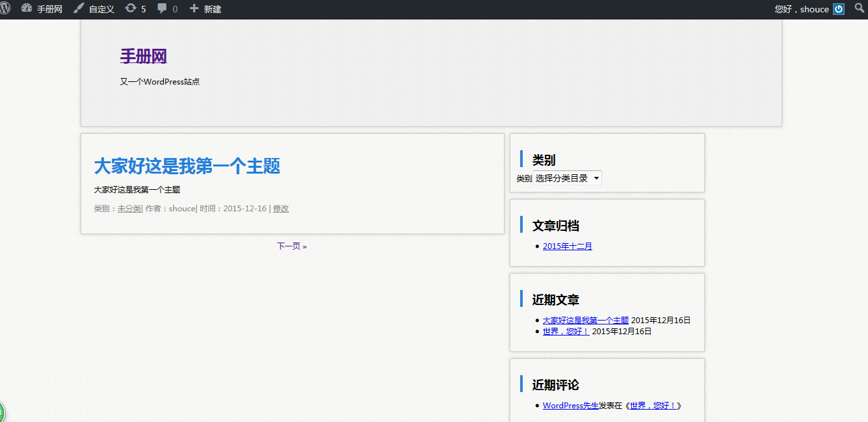Open post 大家好这是我第一个主题 heading

187,166
